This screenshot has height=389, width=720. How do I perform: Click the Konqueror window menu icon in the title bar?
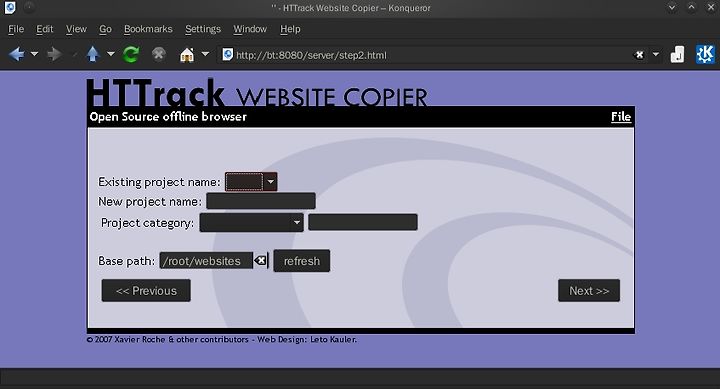click(10, 7)
